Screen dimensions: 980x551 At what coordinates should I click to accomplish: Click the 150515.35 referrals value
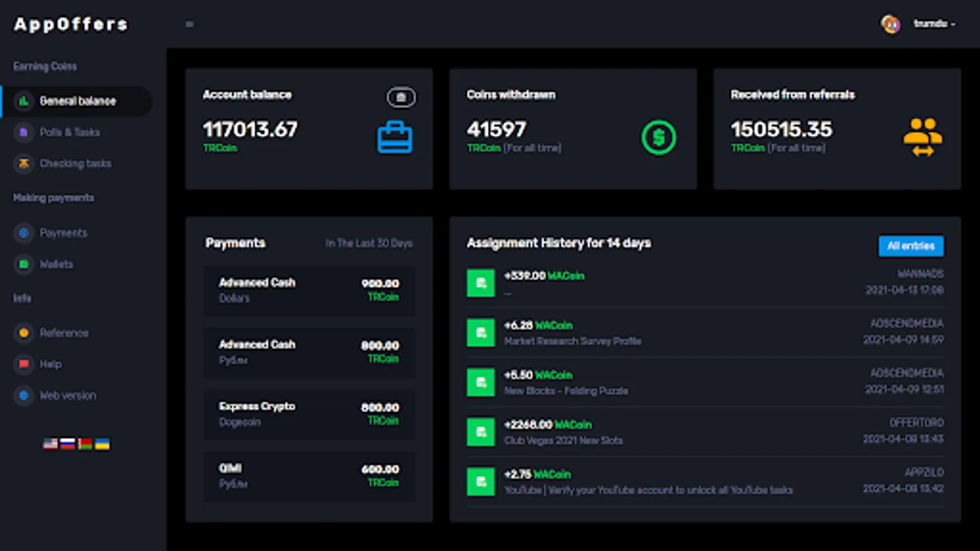(782, 129)
